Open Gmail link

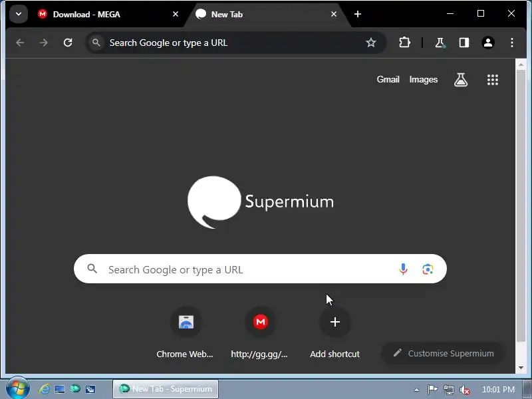[388, 79]
